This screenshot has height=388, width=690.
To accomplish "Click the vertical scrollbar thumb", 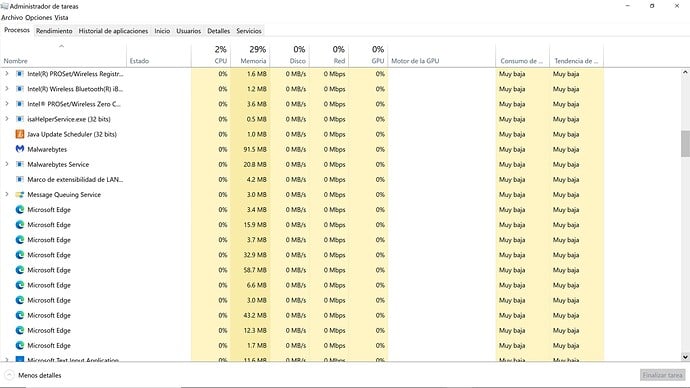I will pyautogui.click(x=685, y=143).
